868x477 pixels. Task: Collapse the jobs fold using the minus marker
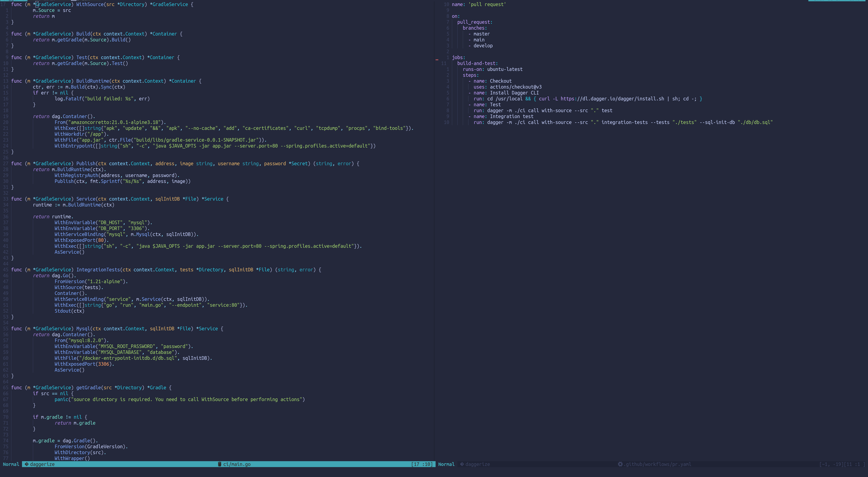[x=437, y=60]
